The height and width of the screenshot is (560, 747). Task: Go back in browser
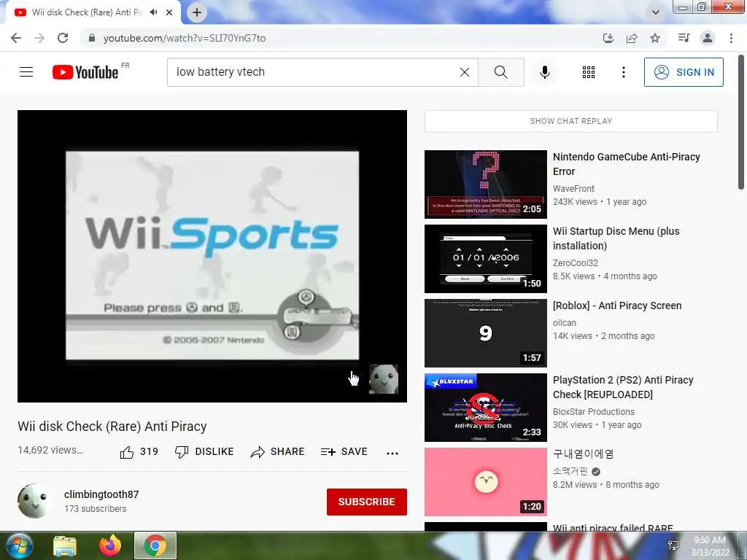coord(16,38)
